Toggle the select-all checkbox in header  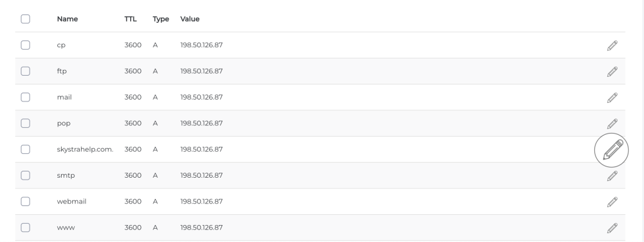click(25, 19)
